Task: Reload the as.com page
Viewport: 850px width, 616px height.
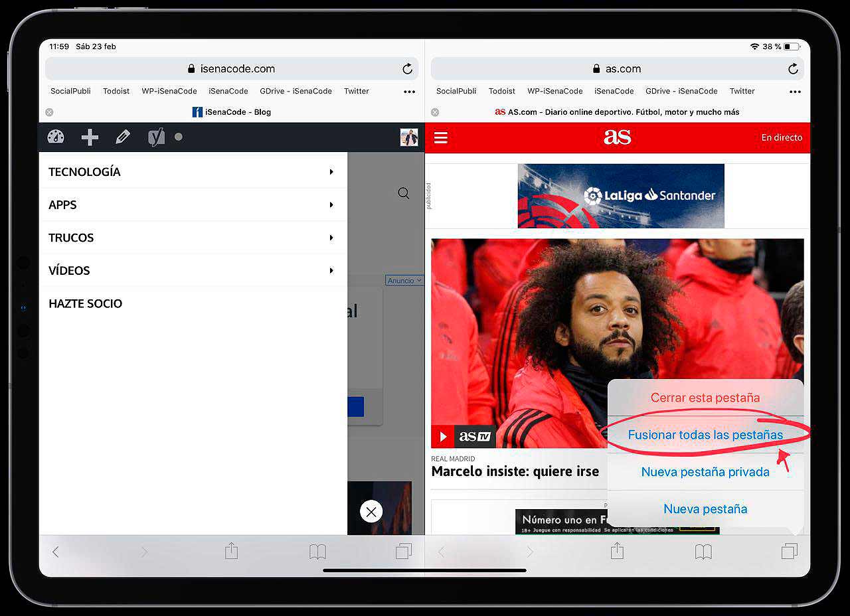Action: pyautogui.click(x=793, y=68)
